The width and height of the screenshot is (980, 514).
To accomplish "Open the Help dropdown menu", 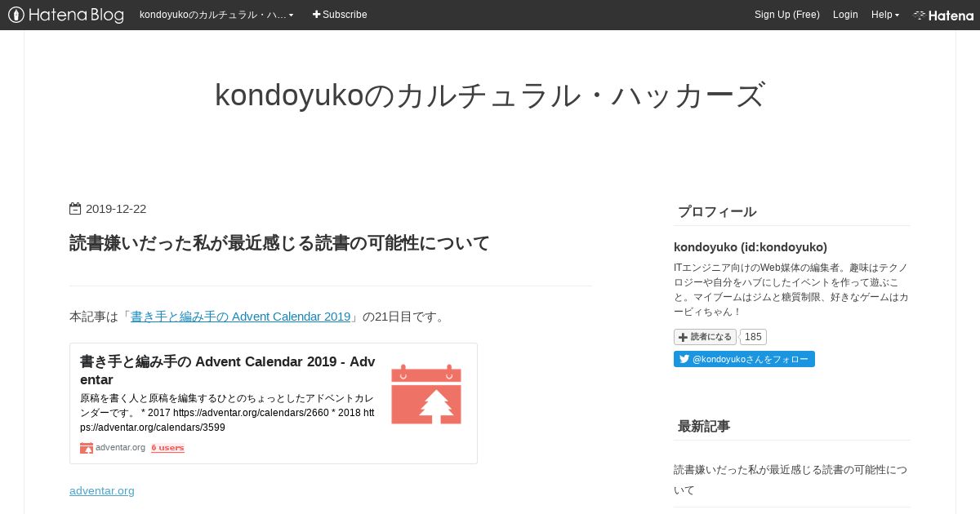I will (885, 15).
